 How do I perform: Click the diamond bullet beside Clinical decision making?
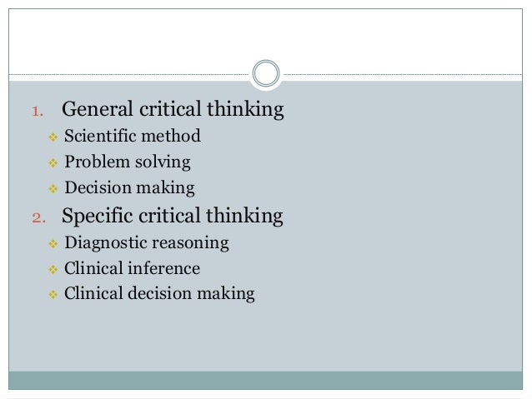tap(53, 294)
